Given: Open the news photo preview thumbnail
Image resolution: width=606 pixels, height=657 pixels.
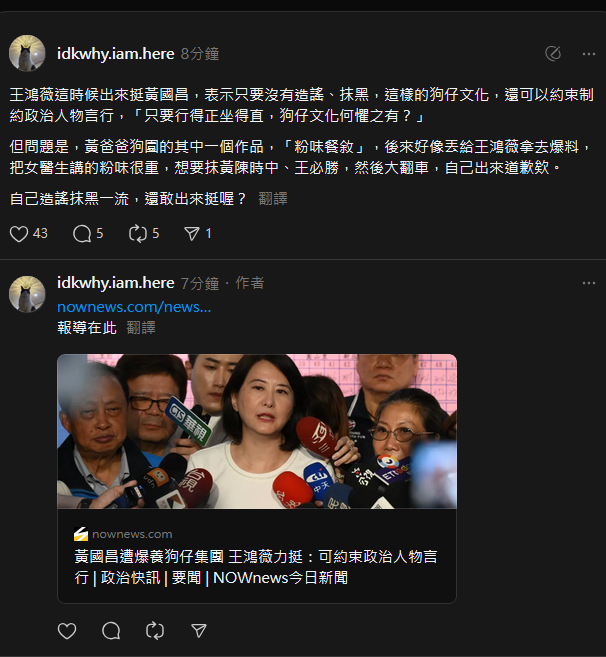Looking at the screenshot, I should [257, 431].
